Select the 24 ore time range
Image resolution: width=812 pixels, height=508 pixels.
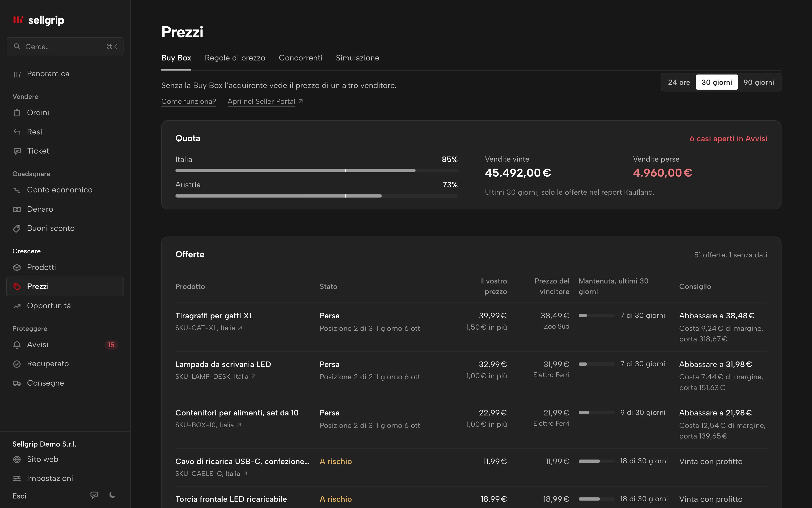pos(679,82)
